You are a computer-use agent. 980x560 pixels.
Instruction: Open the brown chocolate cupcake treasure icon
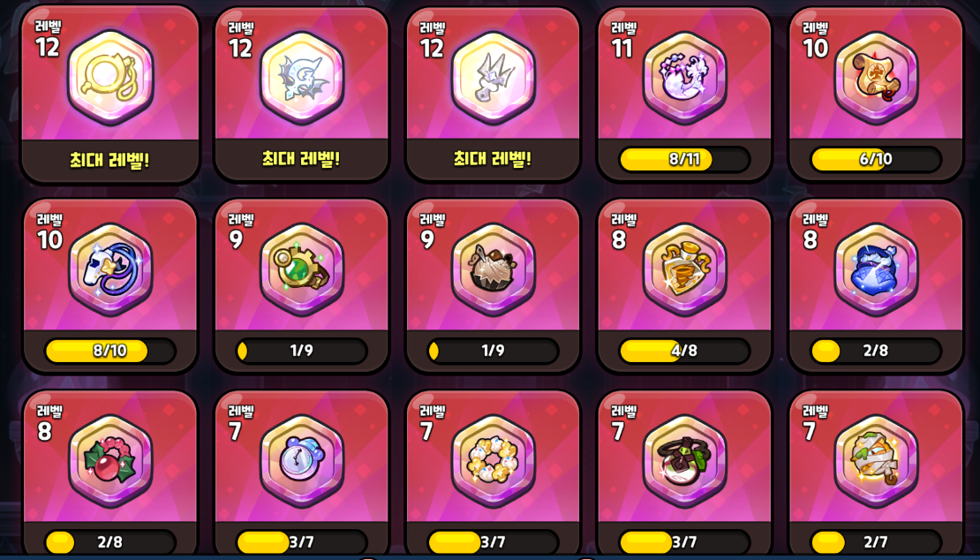pos(494,269)
